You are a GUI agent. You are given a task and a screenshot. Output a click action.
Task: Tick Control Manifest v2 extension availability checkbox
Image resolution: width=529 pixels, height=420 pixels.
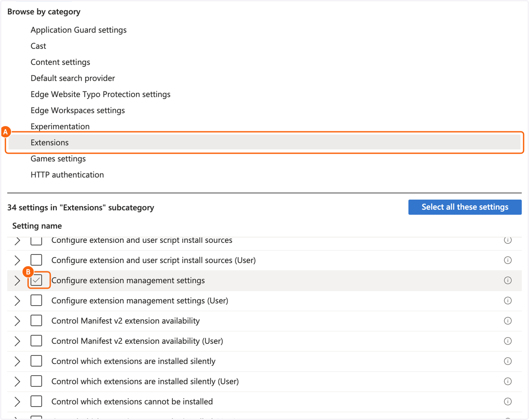click(x=36, y=321)
